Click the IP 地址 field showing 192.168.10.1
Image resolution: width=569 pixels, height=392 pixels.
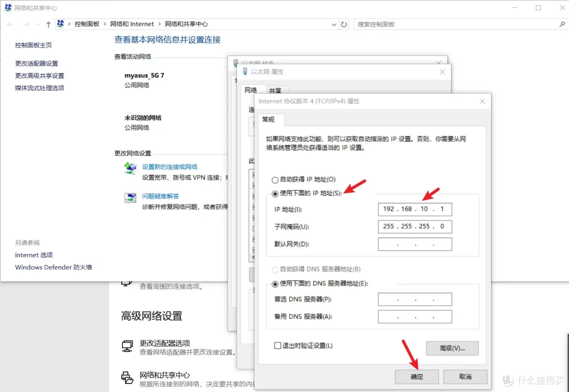click(x=415, y=209)
